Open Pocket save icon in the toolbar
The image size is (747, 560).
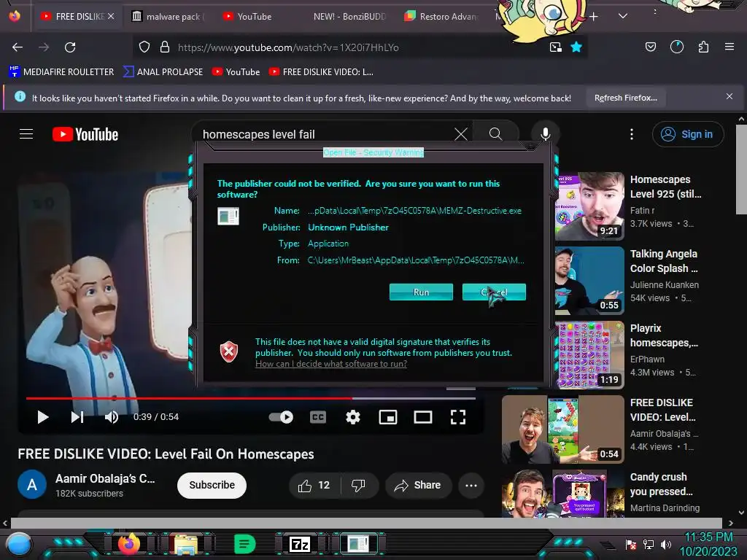[x=650, y=47]
